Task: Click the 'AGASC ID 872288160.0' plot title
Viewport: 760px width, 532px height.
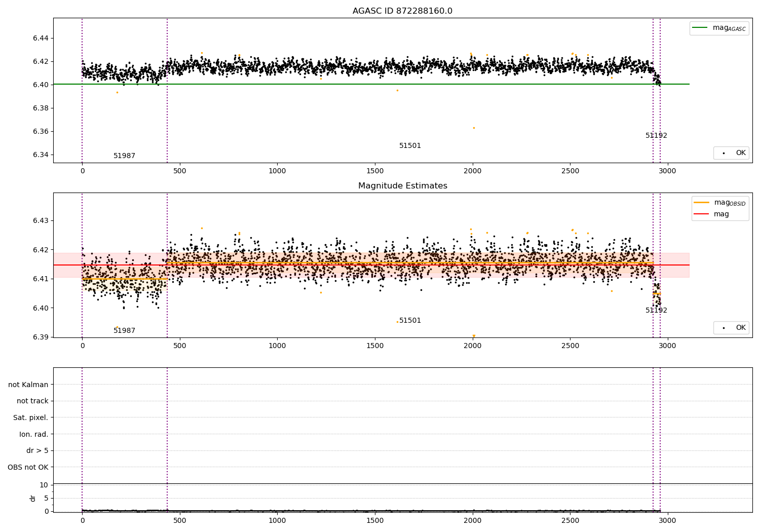Action: click(x=402, y=11)
